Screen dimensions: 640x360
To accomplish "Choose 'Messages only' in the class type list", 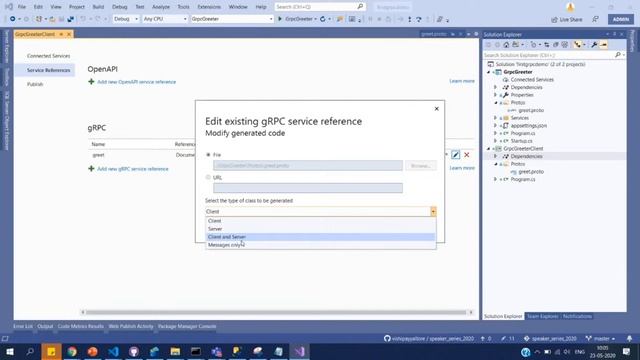I will [x=320, y=245].
